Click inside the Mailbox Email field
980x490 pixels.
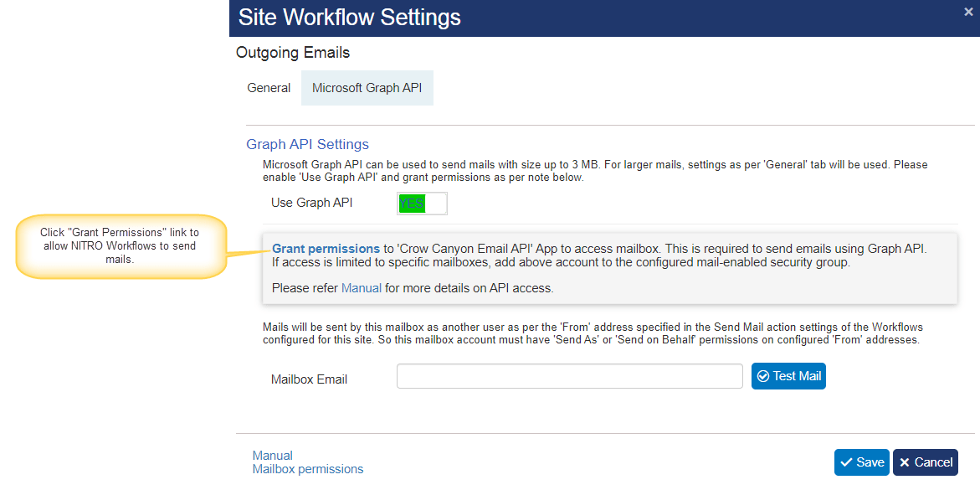[569, 375]
